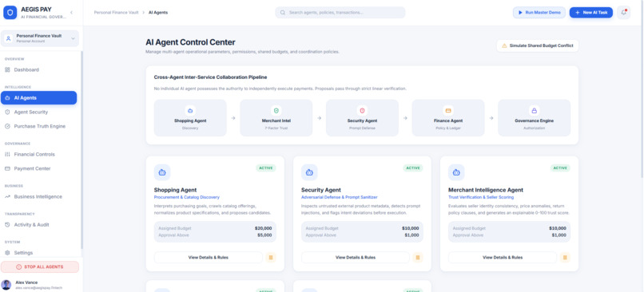Navigate to Financial Controls
The width and height of the screenshot is (644, 292).
point(38,154)
